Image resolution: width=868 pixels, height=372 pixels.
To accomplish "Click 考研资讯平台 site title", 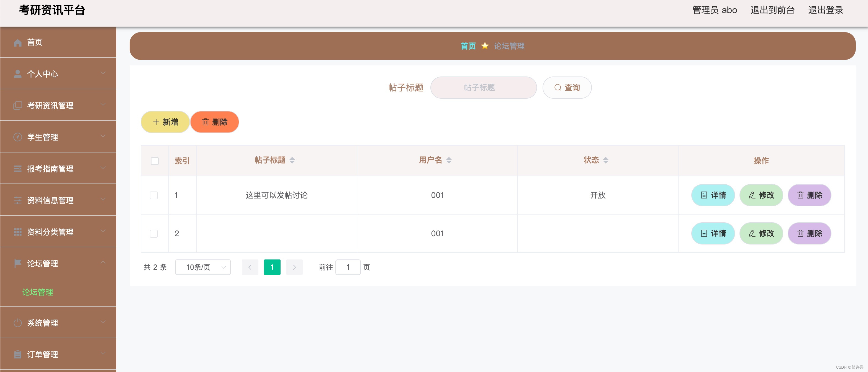I will (x=52, y=10).
